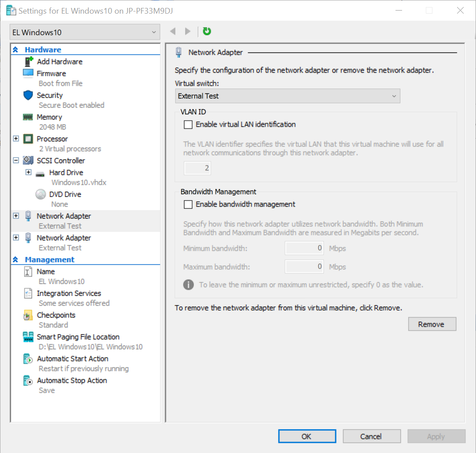
Task: Click the DVD Drive disc icon
Action: coord(40,194)
